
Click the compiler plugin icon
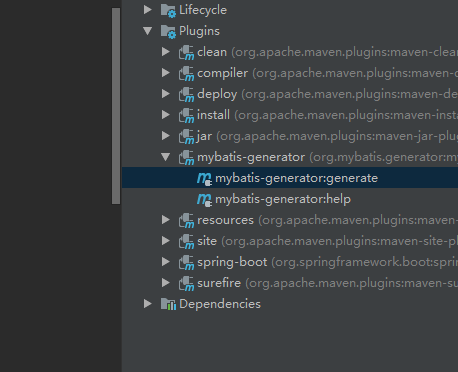coord(186,74)
